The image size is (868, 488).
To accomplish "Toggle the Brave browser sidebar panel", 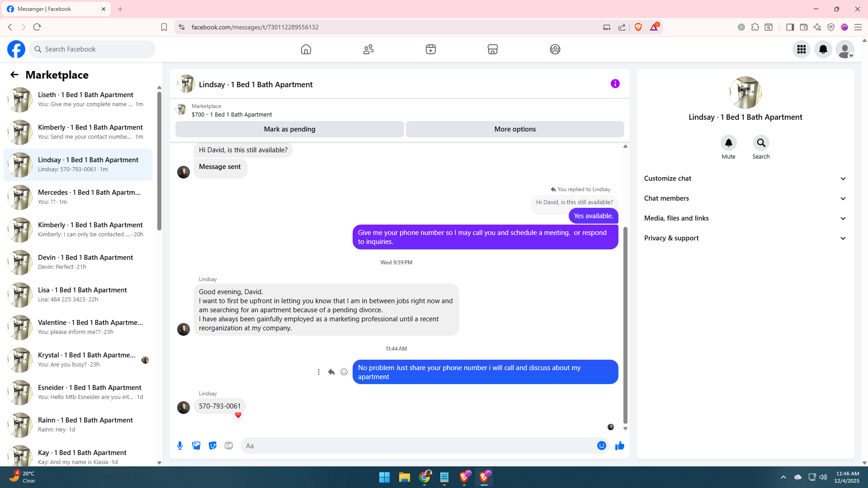I will 790,27.
